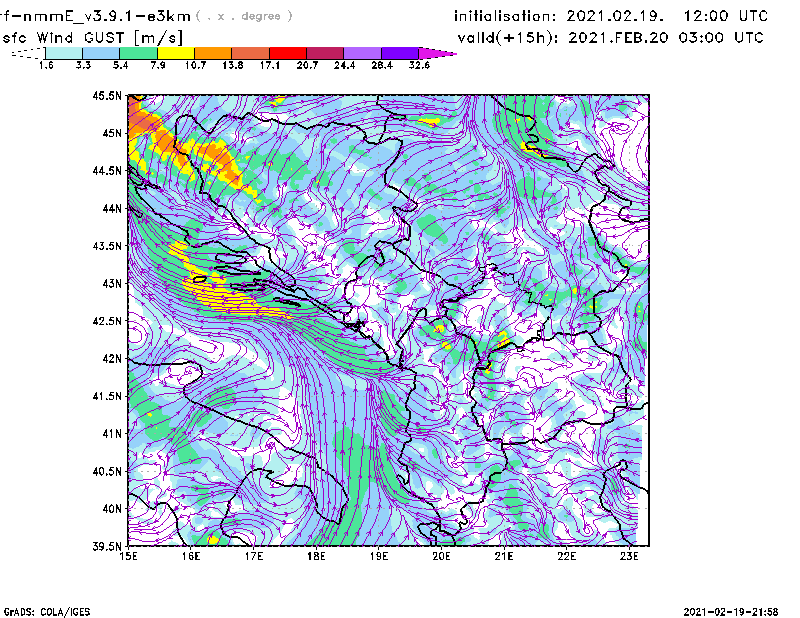The width and height of the screenshot is (800, 618).
Task: Pick the bright red legend swatch
Action: 288,53
